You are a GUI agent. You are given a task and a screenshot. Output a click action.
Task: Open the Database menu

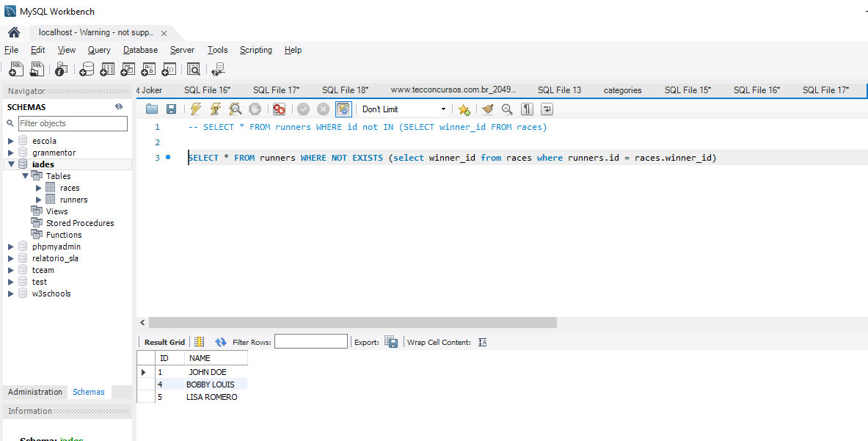140,50
